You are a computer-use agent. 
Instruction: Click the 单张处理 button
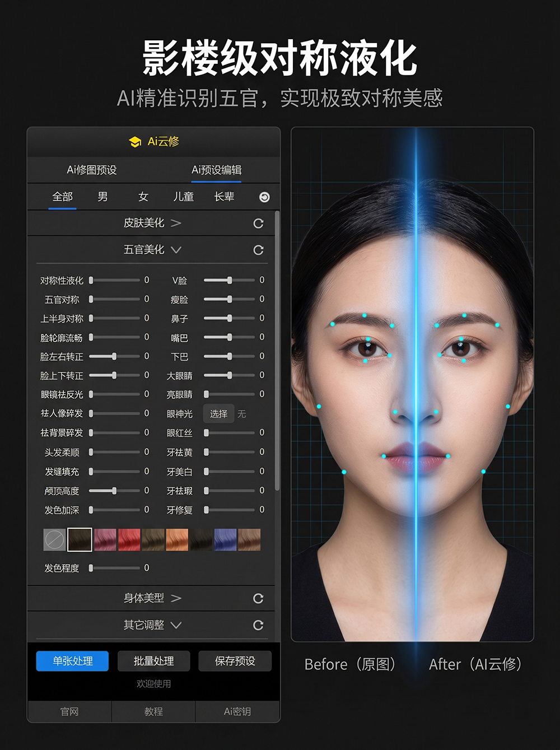(x=73, y=661)
